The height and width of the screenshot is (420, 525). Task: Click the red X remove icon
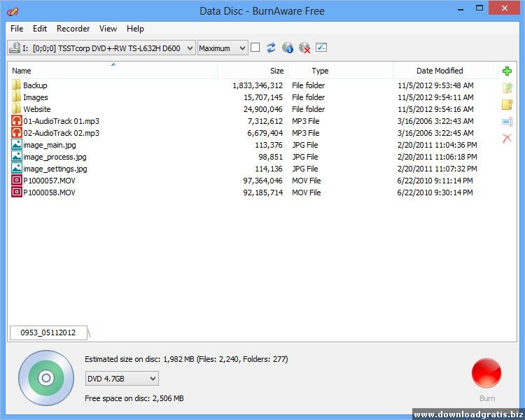click(x=507, y=138)
